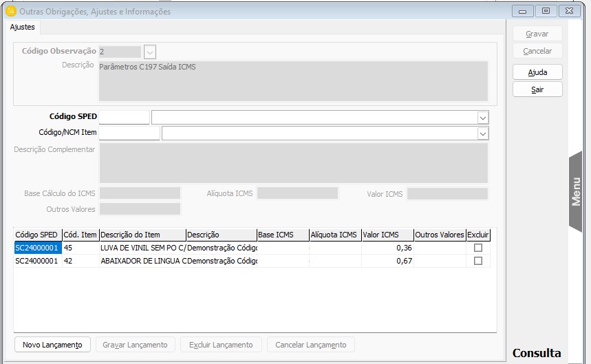
Task: Click the Ajuda button
Action: click(537, 72)
